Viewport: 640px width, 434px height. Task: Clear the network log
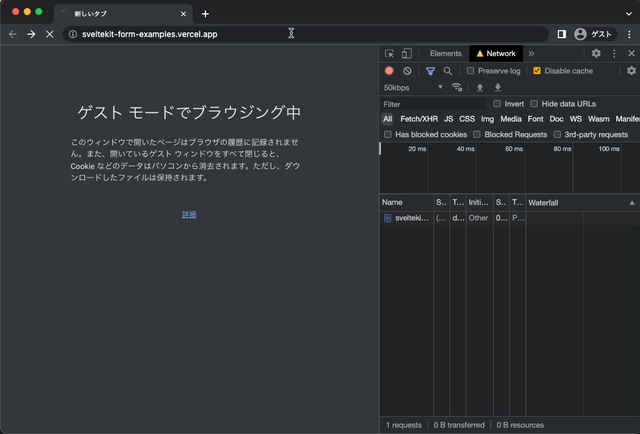click(x=407, y=71)
